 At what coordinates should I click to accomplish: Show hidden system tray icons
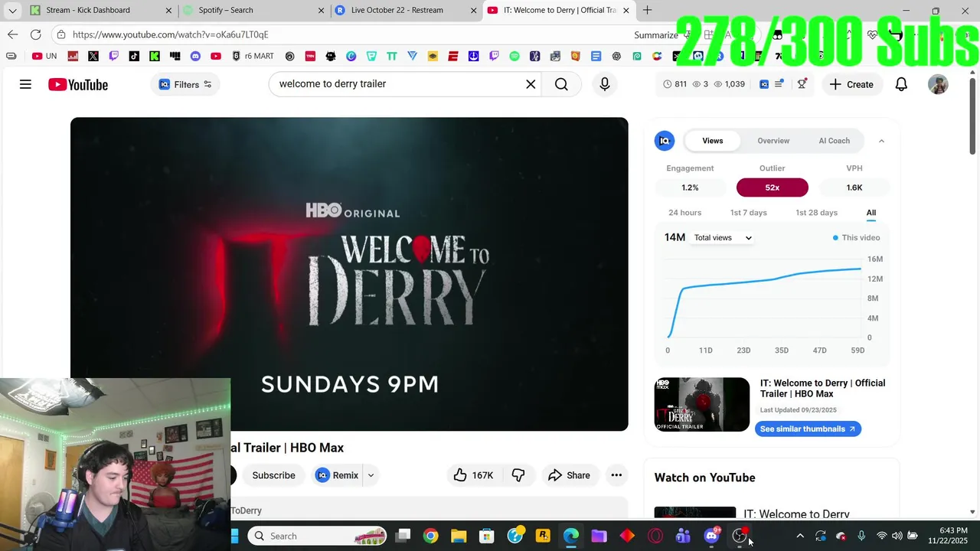[800, 536]
